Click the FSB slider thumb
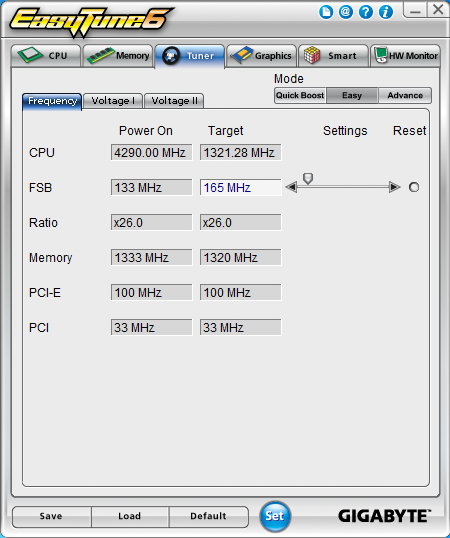This screenshot has height=538, width=450. [308, 178]
